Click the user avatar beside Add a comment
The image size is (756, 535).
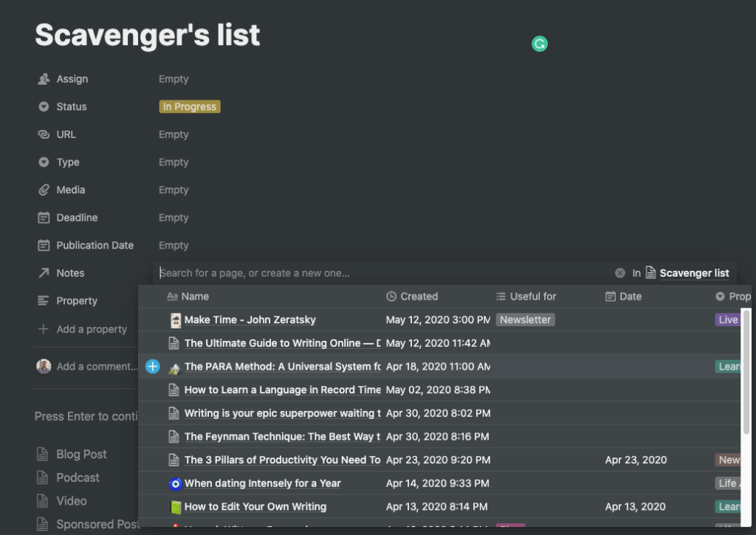click(x=44, y=366)
